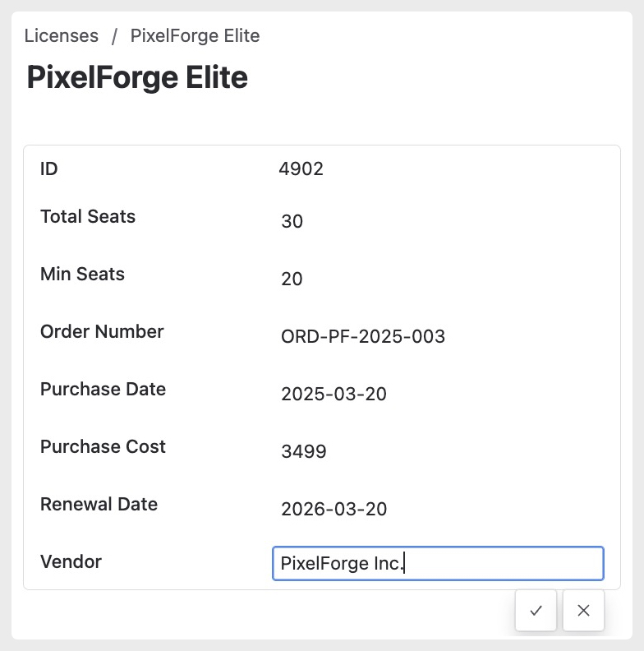The image size is (644, 651).
Task: Click the Renewal Date field label
Action: click(x=99, y=505)
